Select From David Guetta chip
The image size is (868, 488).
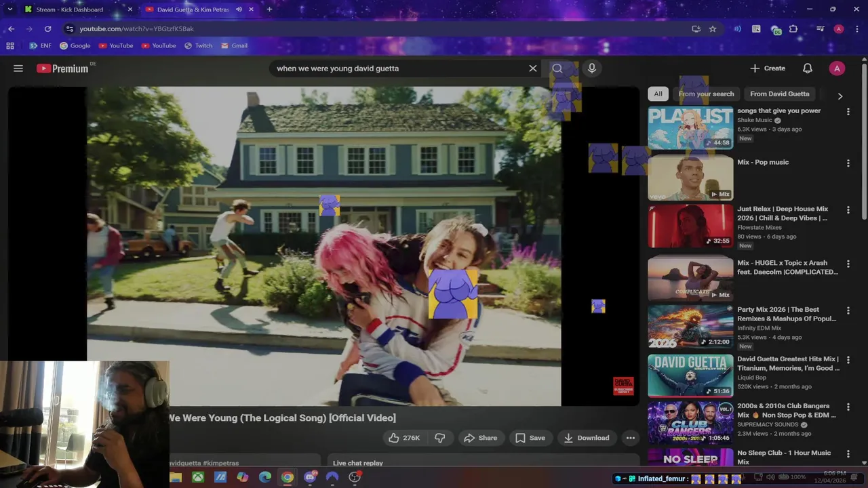[x=780, y=94]
